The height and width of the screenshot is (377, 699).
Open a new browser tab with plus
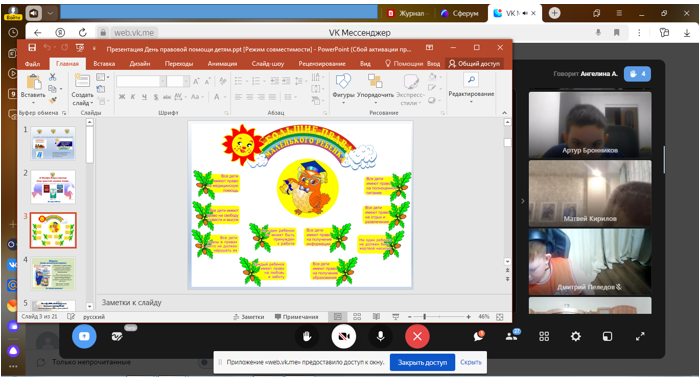click(554, 13)
